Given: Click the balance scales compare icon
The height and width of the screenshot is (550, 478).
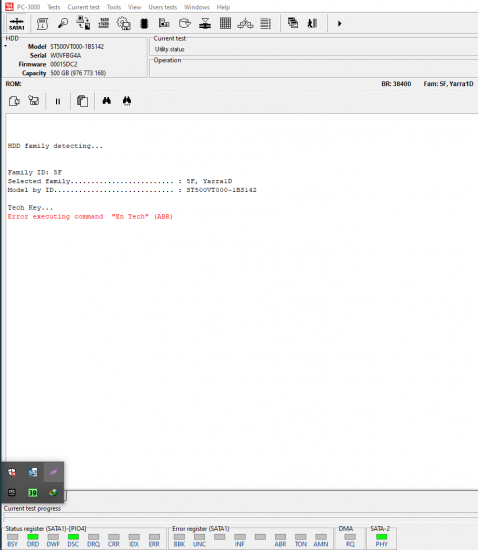Looking at the screenshot, I should click(x=245, y=24).
